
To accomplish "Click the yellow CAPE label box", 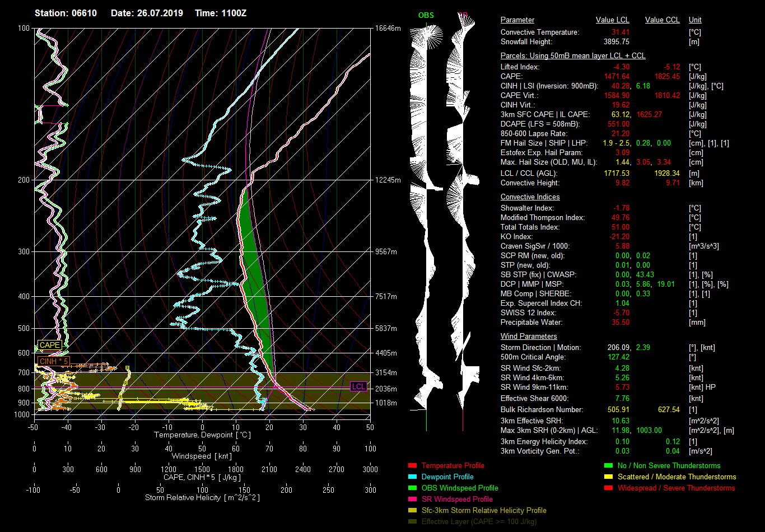I will tap(49, 346).
